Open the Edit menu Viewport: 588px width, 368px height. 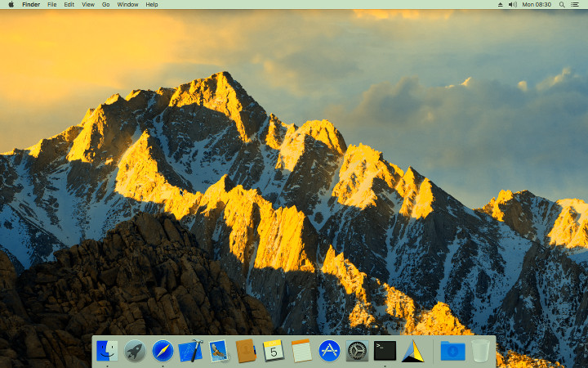pos(69,5)
